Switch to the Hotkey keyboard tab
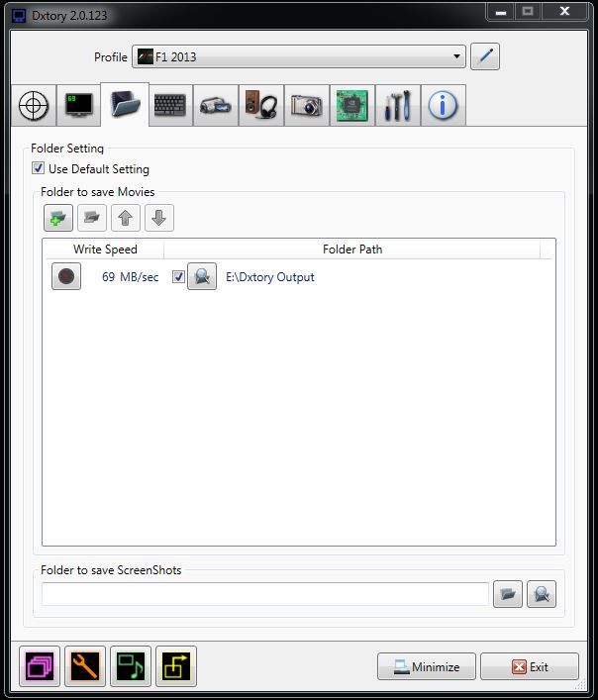Image resolution: width=598 pixels, height=700 pixels. pos(170,105)
